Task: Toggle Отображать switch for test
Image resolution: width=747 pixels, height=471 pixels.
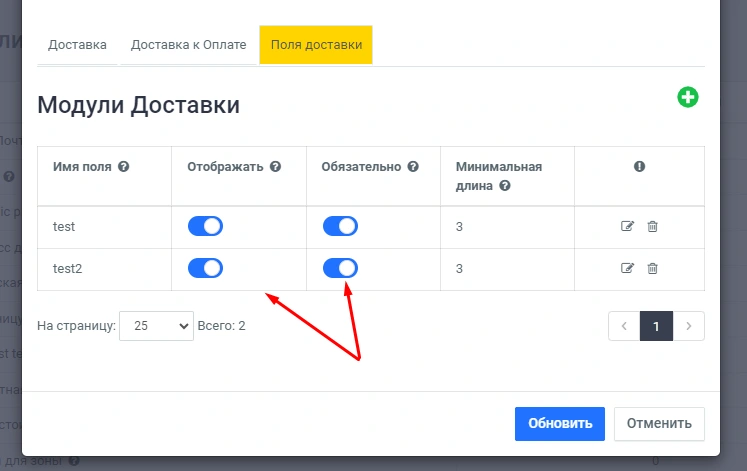Action: click(205, 227)
